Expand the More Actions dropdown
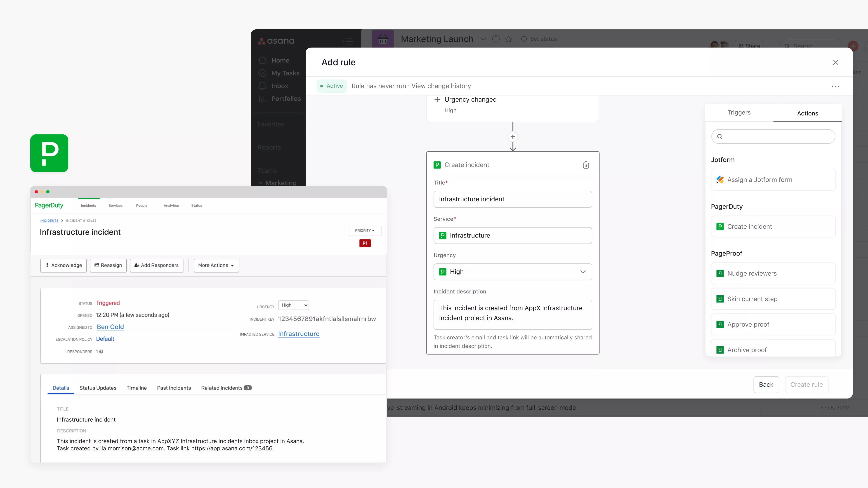The width and height of the screenshot is (868, 488). tap(216, 265)
